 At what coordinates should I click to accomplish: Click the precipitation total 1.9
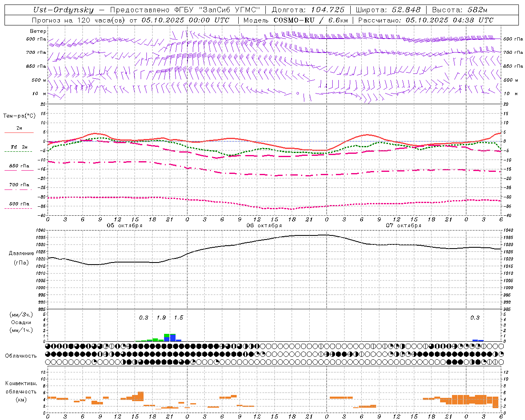(161, 317)
